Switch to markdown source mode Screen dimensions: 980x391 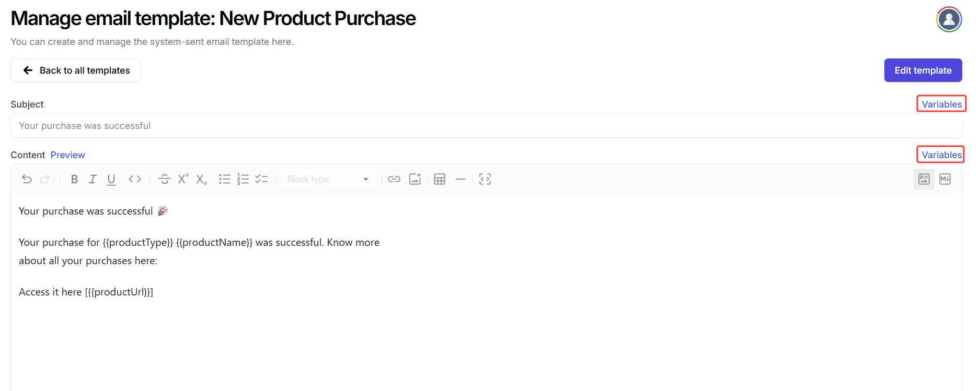point(945,179)
